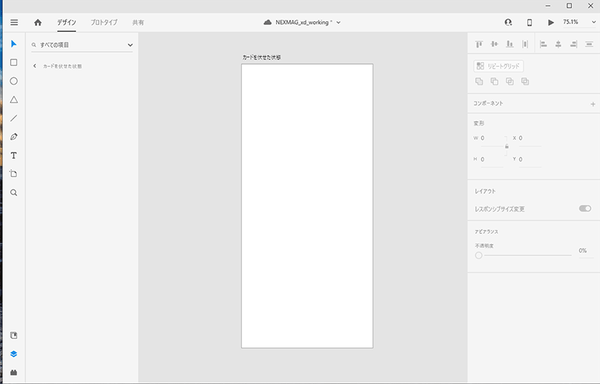Toggle the responsive resize switch
This screenshot has height=384, width=600.
tap(585, 208)
